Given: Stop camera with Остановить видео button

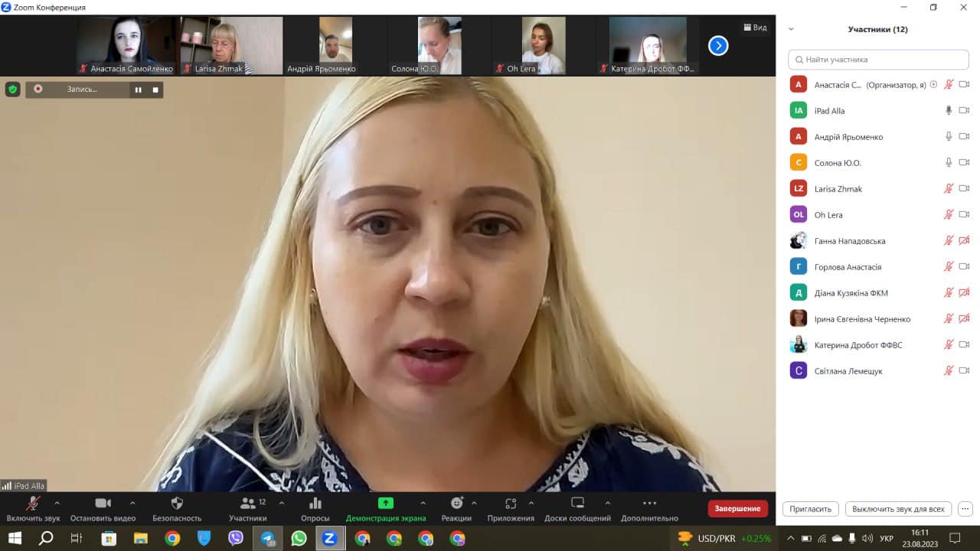Looking at the screenshot, I should pos(103,509).
